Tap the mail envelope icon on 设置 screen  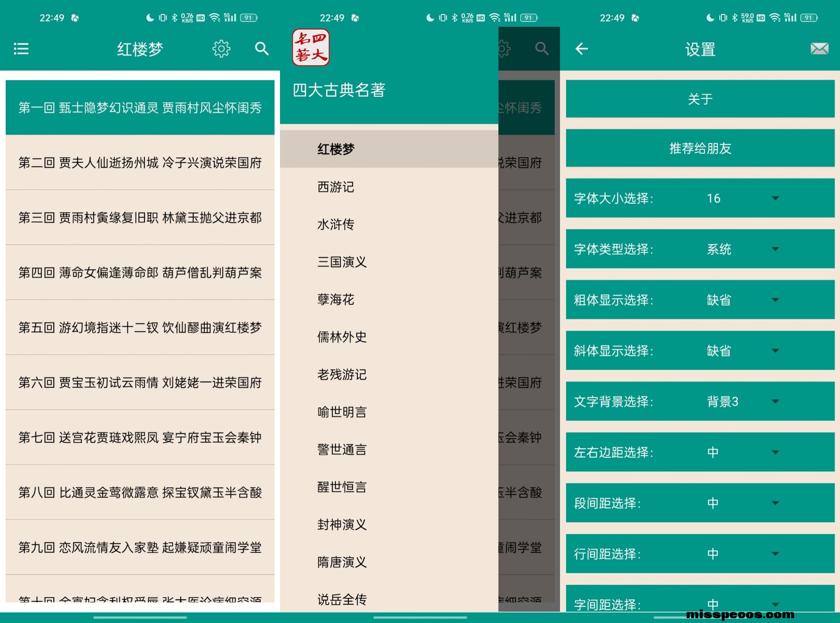tap(819, 49)
